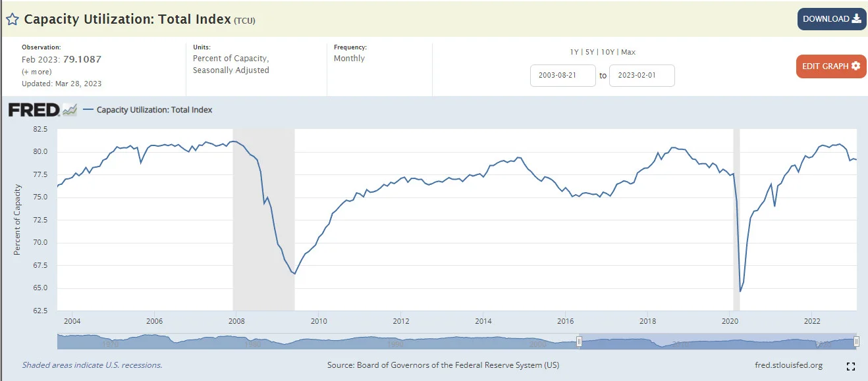
Task: Select the 1Y time range
Action: pyautogui.click(x=575, y=52)
